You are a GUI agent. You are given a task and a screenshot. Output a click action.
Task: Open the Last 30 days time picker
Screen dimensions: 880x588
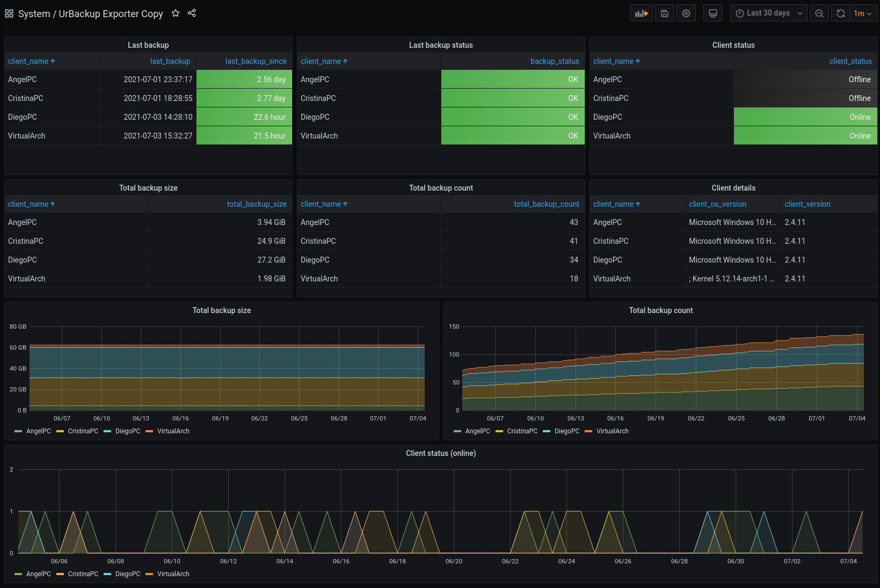[768, 13]
